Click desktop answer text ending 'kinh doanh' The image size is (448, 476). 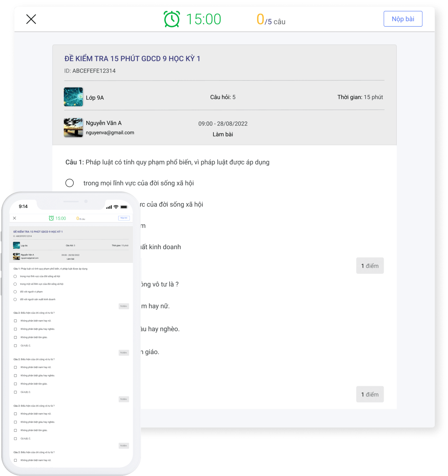coord(161,247)
